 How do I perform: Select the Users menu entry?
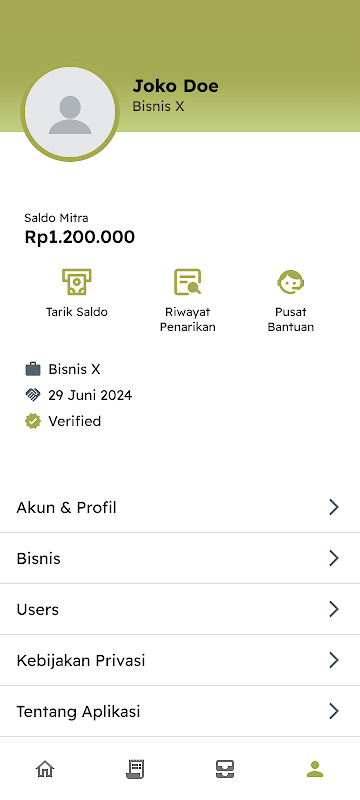point(180,609)
